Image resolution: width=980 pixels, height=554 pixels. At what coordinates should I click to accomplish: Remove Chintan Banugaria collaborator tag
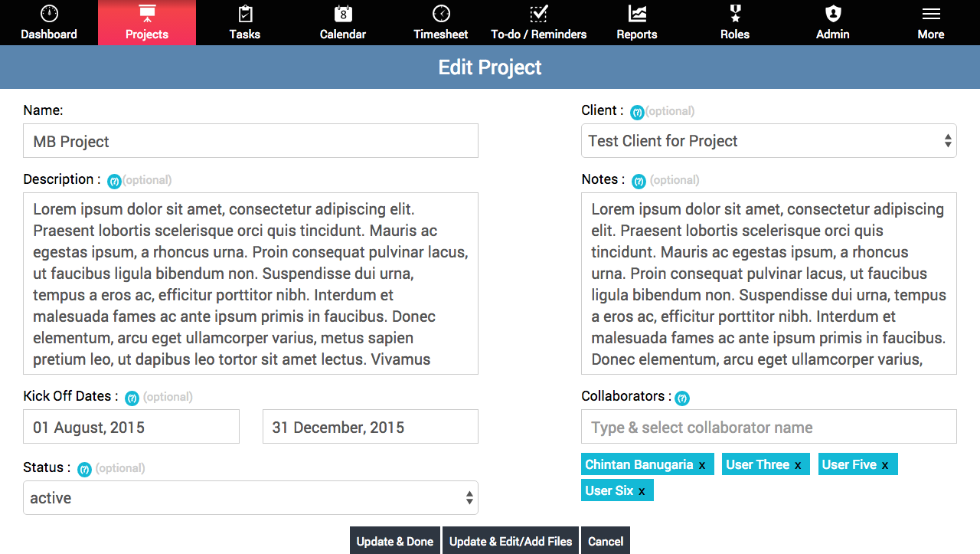(702, 465)
